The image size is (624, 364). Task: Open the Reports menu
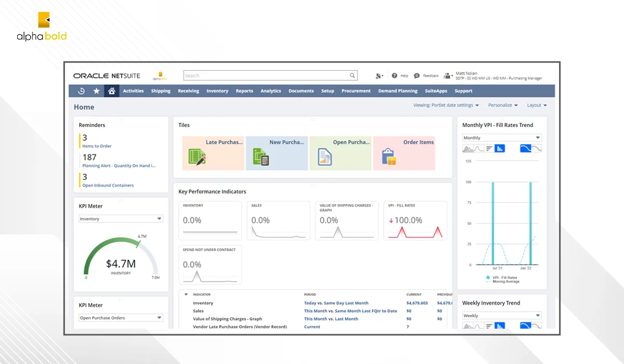tap(244, 91)
